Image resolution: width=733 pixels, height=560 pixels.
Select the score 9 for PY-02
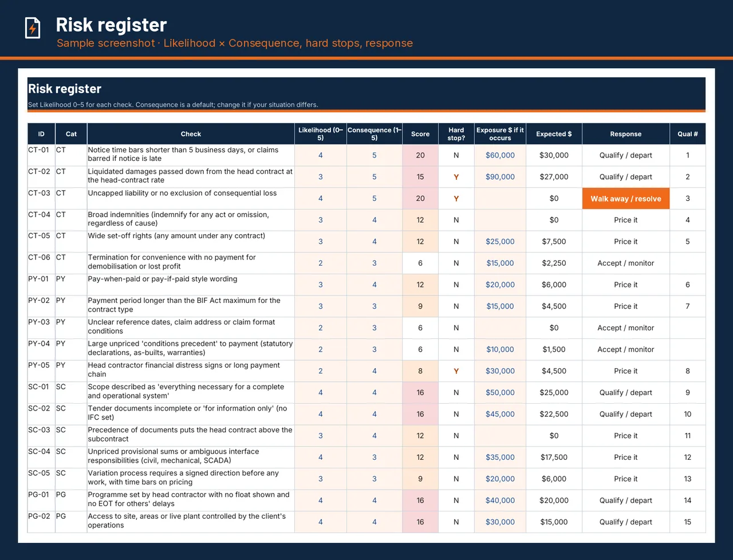[420, 306]
